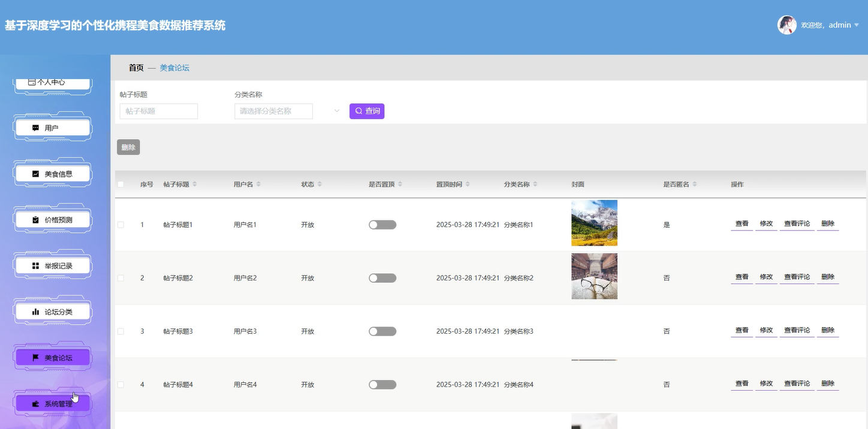
Task: Sort by 是否匿名 column arrows
Action: point(695,185)
